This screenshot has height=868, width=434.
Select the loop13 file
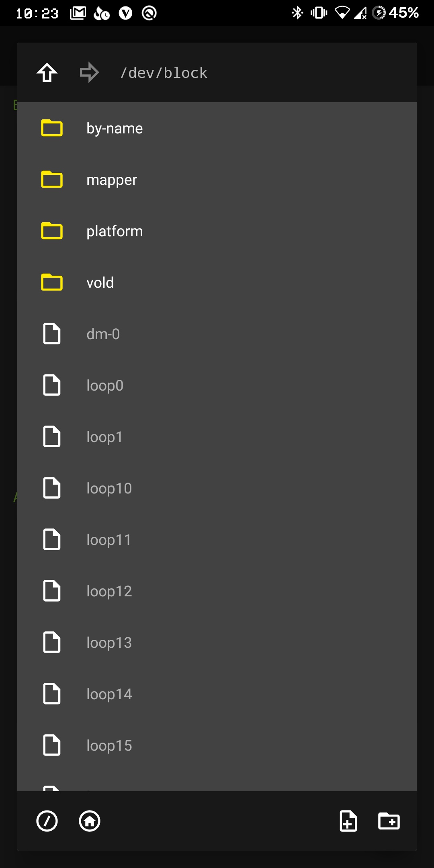pos(217,643)
